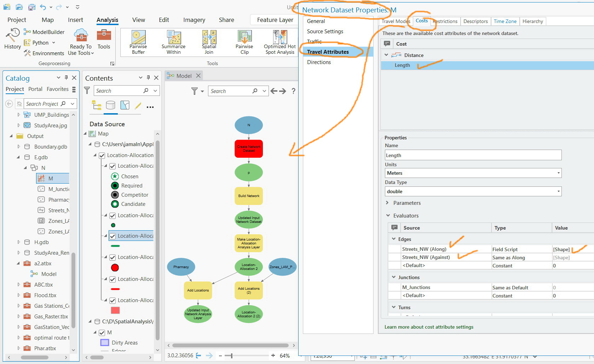Select List By Data Source icon
The height and width of the screenshot is (364, 594).
tap(111, 105)
